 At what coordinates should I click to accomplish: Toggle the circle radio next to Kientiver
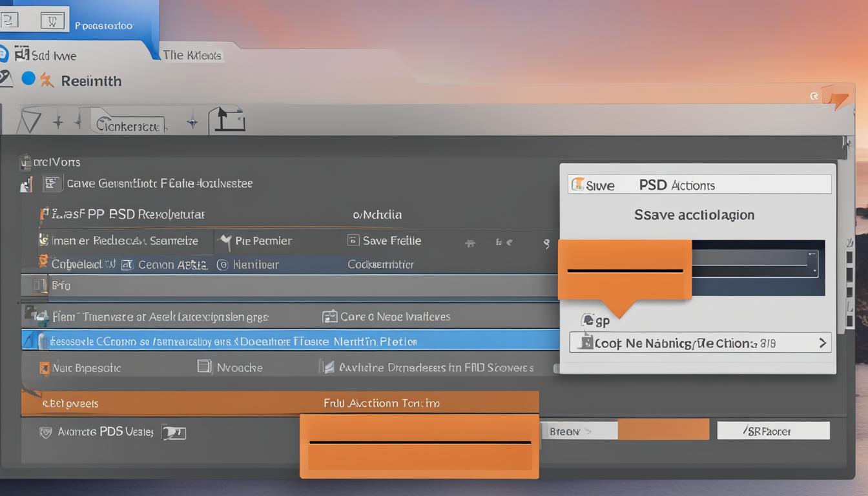(x=223, y=264)
